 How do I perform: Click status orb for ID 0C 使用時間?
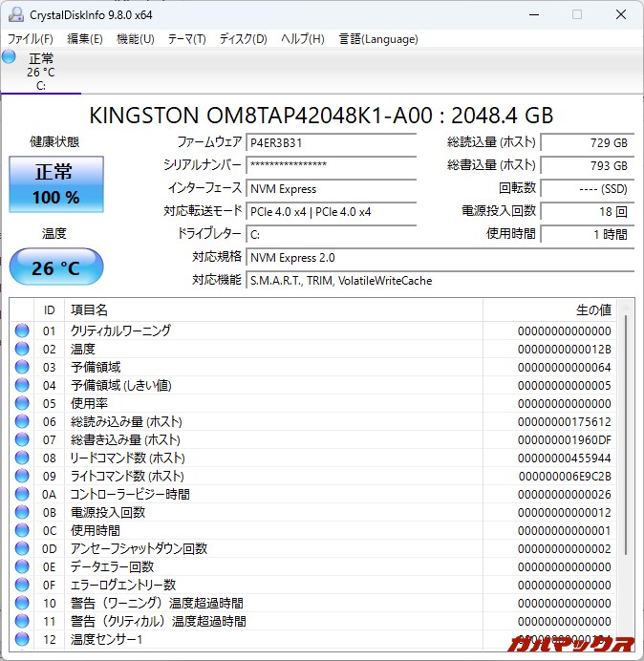tap(22, 530)
